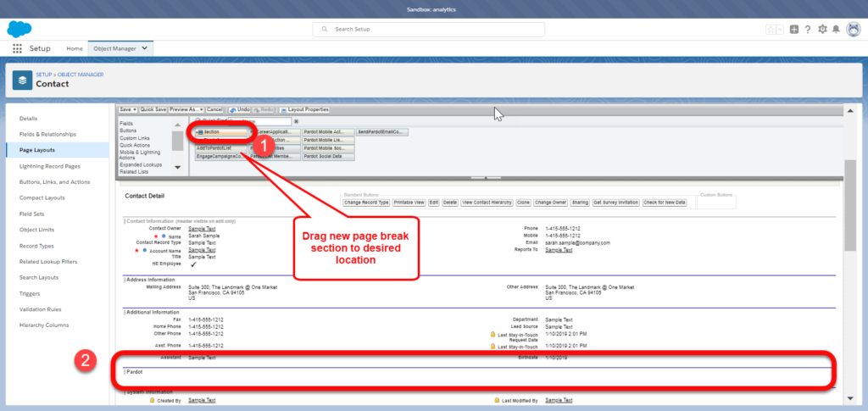Image resolution: width=868 pixels, height=411 pixels.
Task: Select Fields in the palette list
Action: point(127,124)
